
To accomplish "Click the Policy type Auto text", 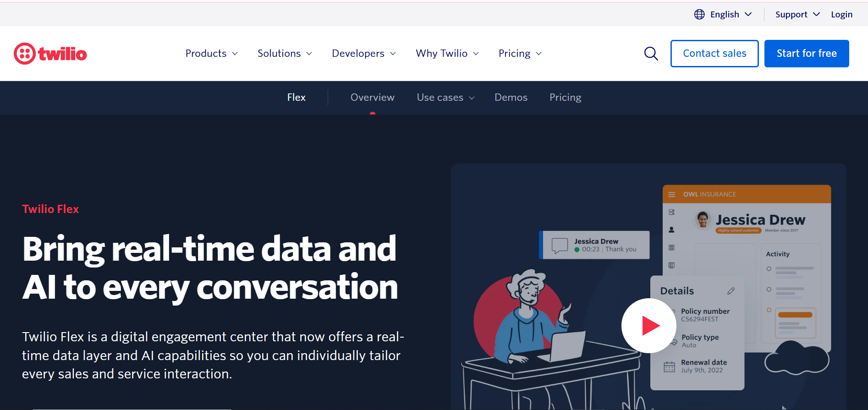I will point(700,341).
